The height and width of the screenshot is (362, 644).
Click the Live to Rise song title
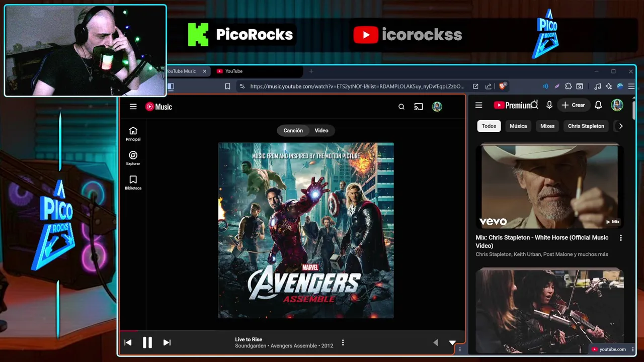pos(249,339)
